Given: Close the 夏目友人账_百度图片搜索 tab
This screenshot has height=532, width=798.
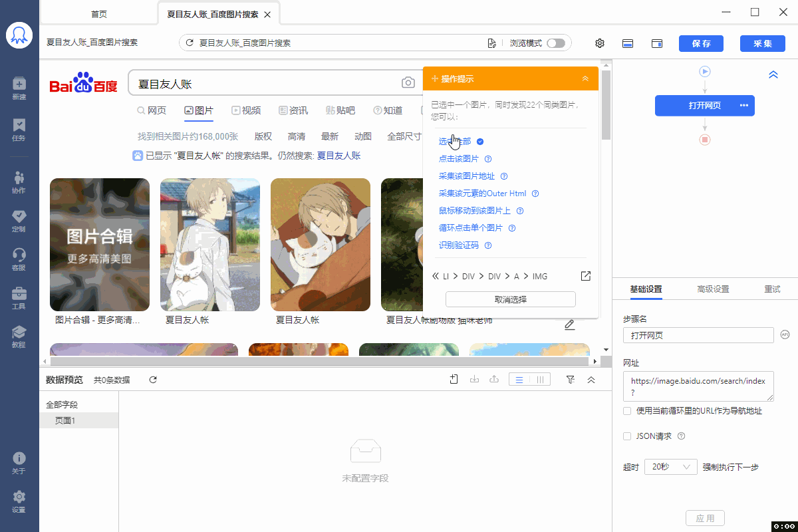Looking at the screenshot, I should (x=267, y=15).
